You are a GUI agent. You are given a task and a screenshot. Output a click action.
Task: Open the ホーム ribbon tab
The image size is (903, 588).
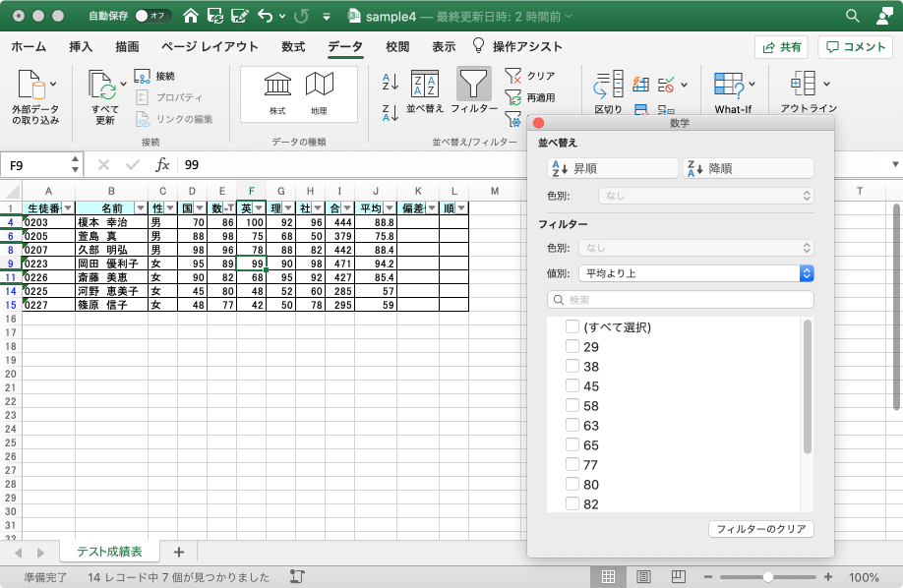tap(29, 46)
